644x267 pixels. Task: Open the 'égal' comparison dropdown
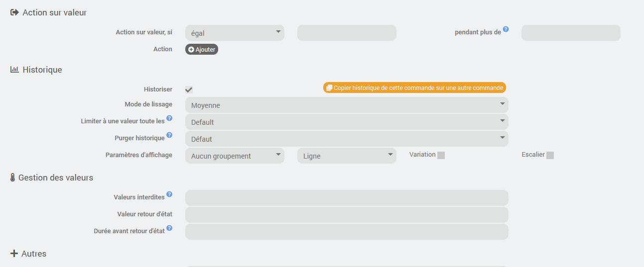tap(235, 33)
